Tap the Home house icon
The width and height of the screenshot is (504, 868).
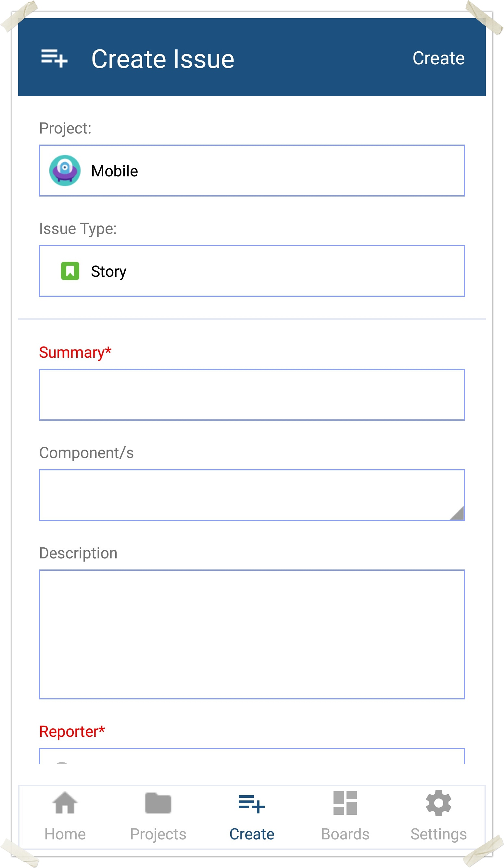pyautogui.click(x=65, y=803)
